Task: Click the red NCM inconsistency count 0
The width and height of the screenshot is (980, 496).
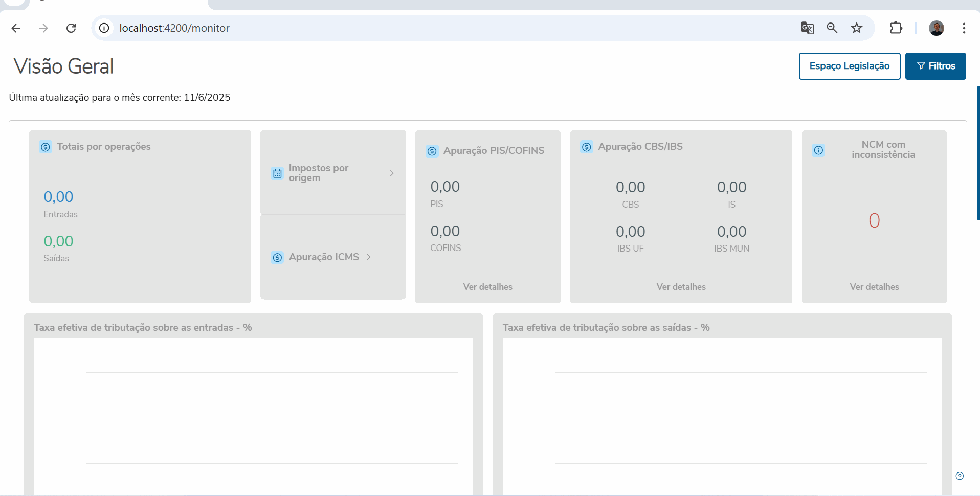Action: (874, 221)
